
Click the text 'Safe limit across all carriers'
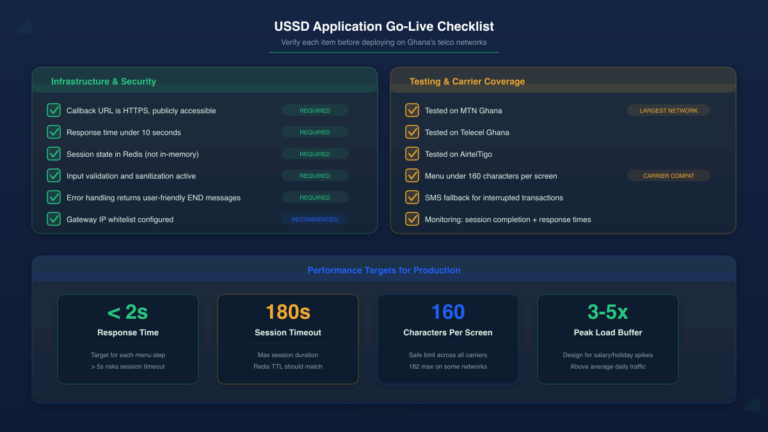448,355
